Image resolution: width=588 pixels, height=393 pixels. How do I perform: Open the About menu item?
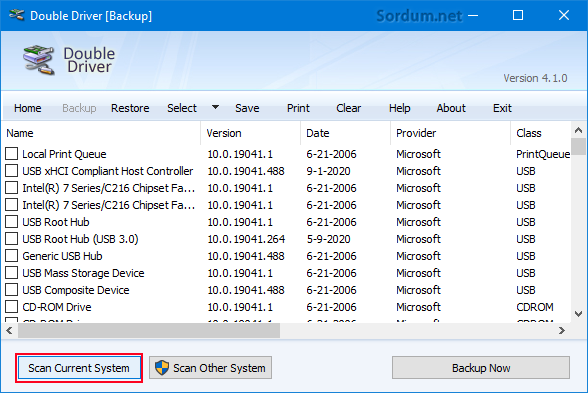pos(451,108)
